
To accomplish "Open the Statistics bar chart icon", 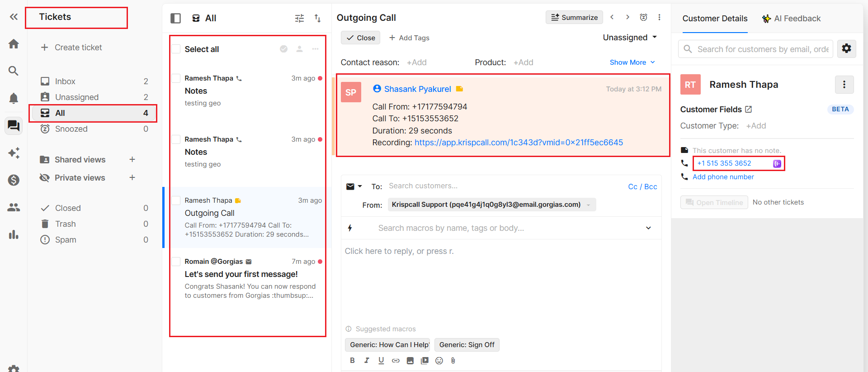I will point(14,234).
